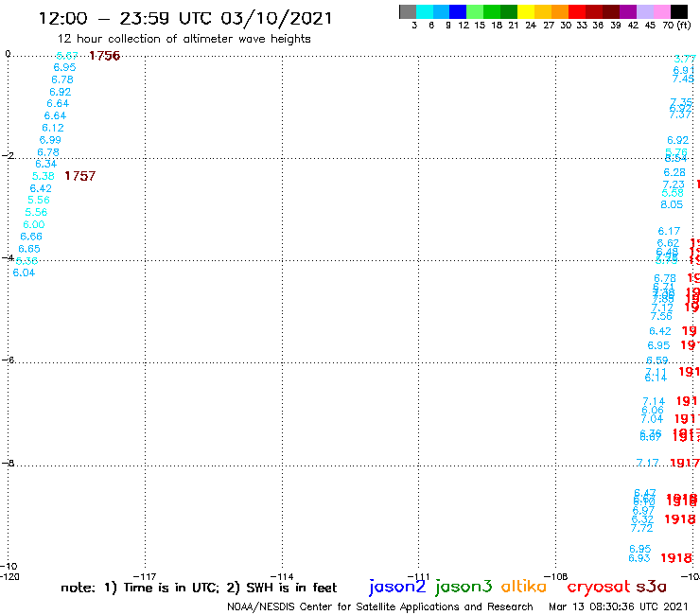This screenshot has width=700, height=615.
Task: Click the wave height value '6.28'
Action: pos(674,172)
